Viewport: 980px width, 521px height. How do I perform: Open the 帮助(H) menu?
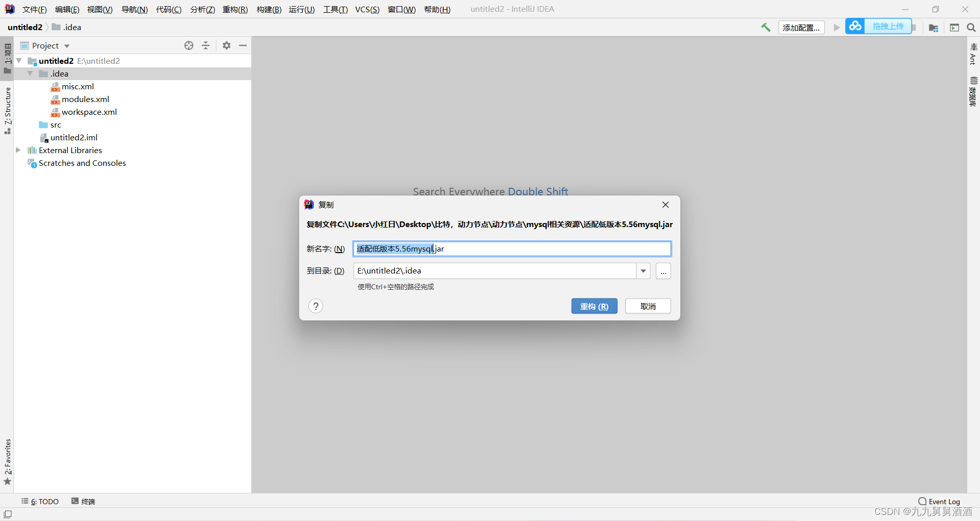437,9
